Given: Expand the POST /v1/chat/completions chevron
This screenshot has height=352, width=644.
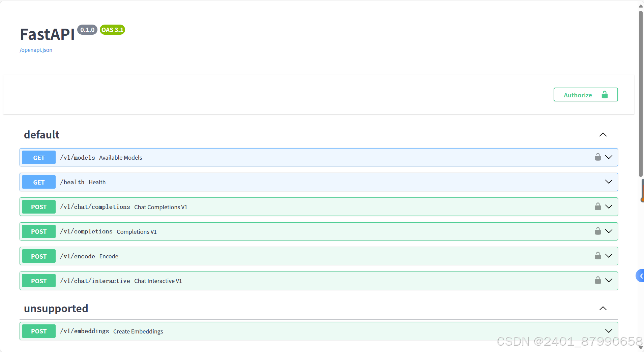Looking at the screenshot, I should click(x=609, y=206).
